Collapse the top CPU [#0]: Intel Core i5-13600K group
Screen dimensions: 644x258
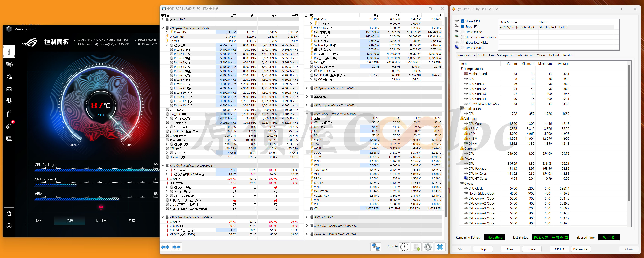tap(163, 28)
